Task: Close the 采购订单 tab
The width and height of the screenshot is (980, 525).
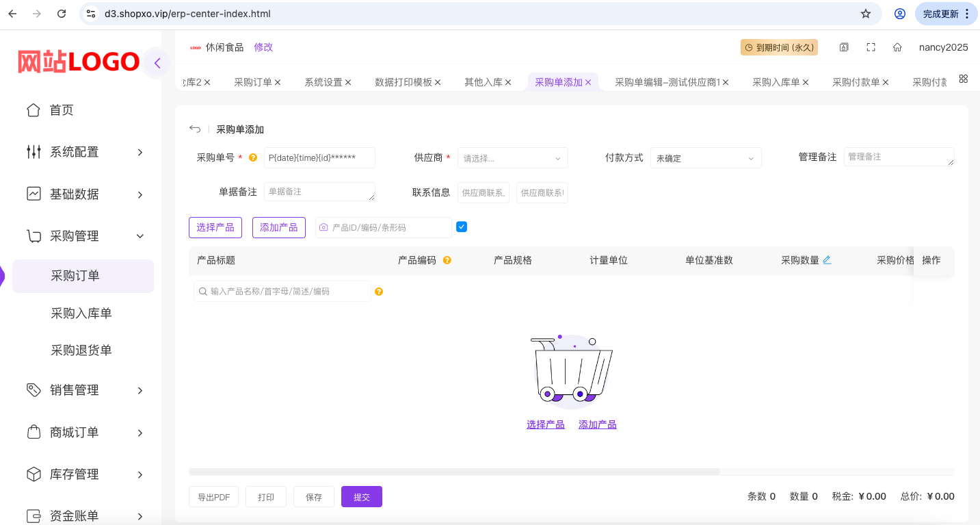Action: 278,82
